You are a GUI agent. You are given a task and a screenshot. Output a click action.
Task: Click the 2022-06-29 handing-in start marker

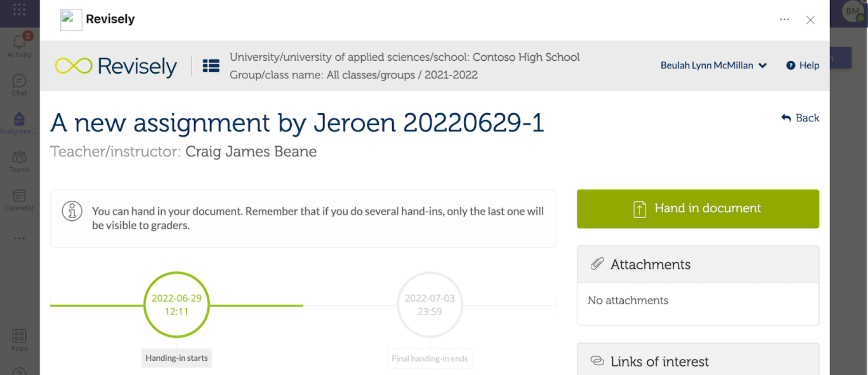point(176,305)
